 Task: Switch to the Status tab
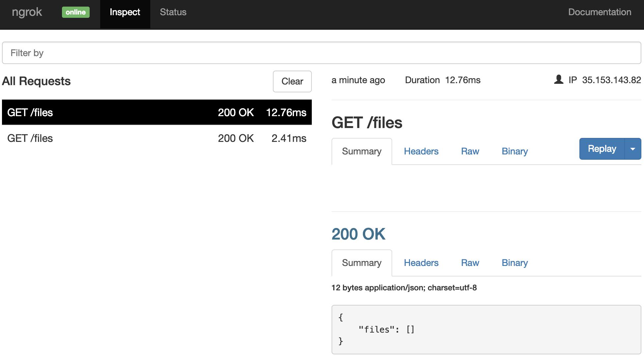tap(173, 12)
